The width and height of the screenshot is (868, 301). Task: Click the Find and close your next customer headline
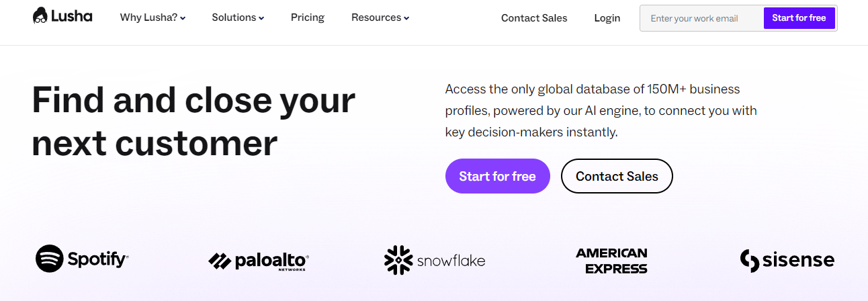pyautogui.click(x=193, y=122)
